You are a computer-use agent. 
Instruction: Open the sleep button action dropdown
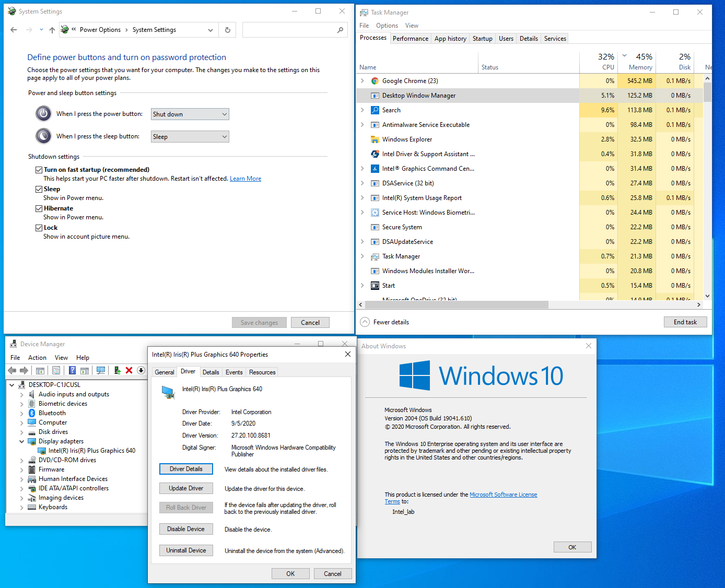pyautogui.click(x=190, y=137)
